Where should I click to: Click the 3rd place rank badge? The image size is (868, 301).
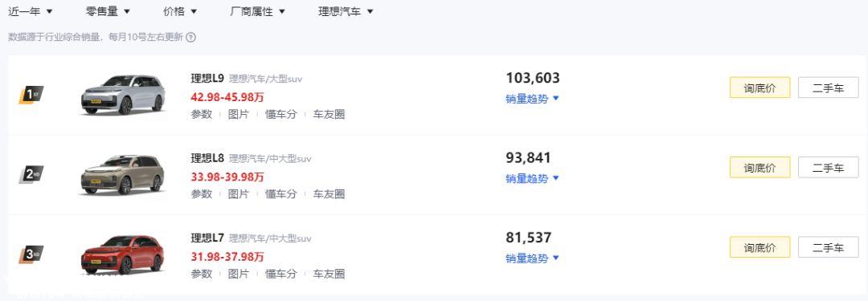pos(31,254)
